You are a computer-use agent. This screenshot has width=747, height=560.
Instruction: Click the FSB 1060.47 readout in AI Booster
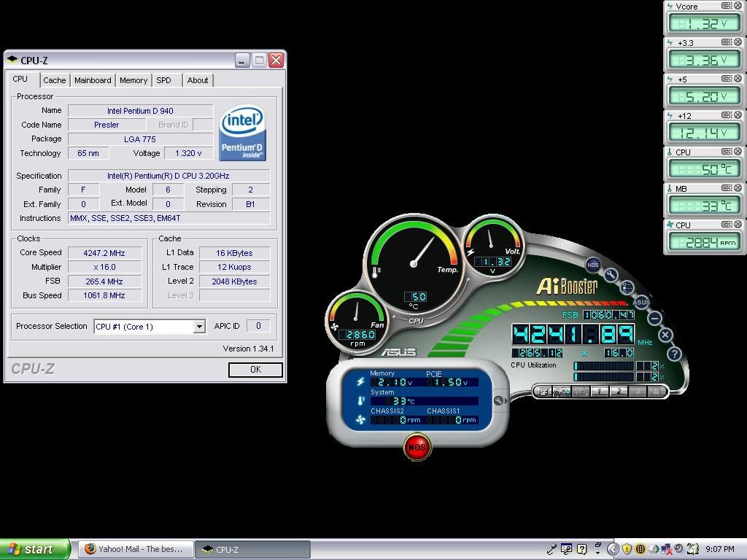click(x=609, y=315)
